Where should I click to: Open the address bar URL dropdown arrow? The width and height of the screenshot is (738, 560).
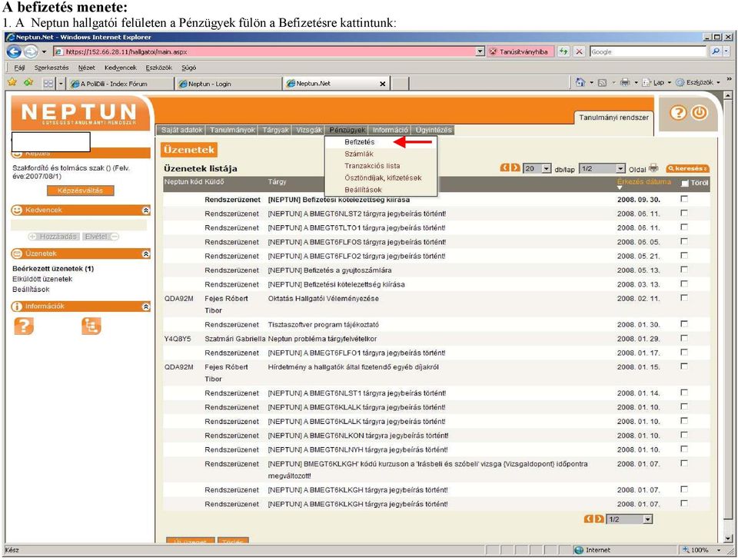[x=480, y=51]
